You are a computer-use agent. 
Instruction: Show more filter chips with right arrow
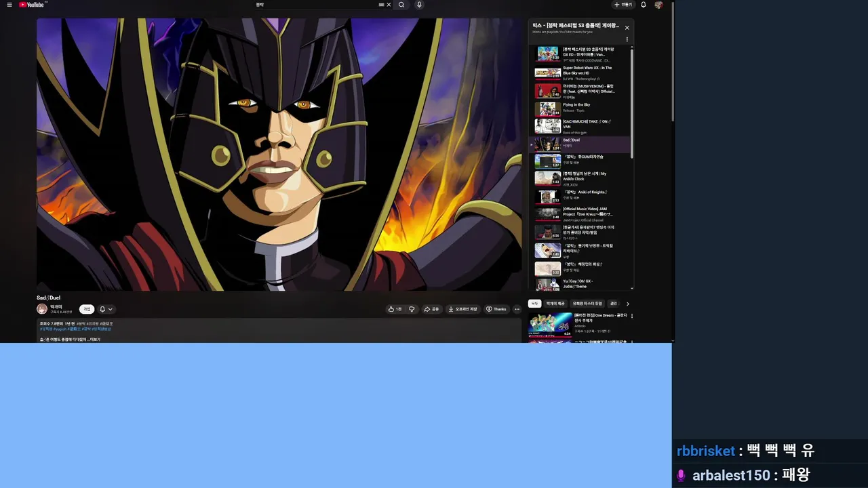tap(627, 304)
